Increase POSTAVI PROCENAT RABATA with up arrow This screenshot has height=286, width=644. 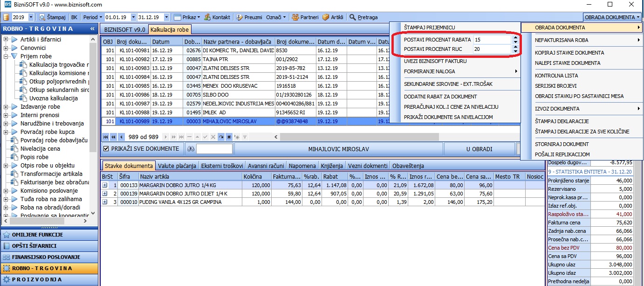click(x=515, y=38)
